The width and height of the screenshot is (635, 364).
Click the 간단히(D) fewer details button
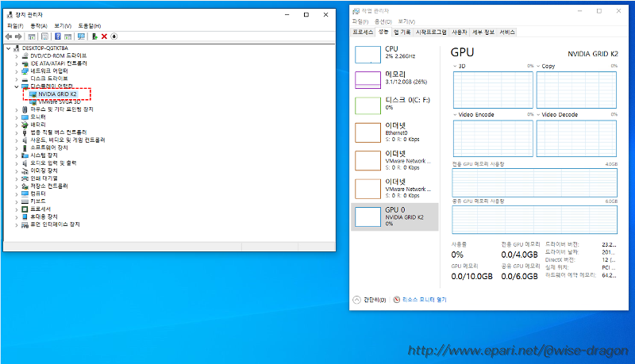[x=369, y=300]
